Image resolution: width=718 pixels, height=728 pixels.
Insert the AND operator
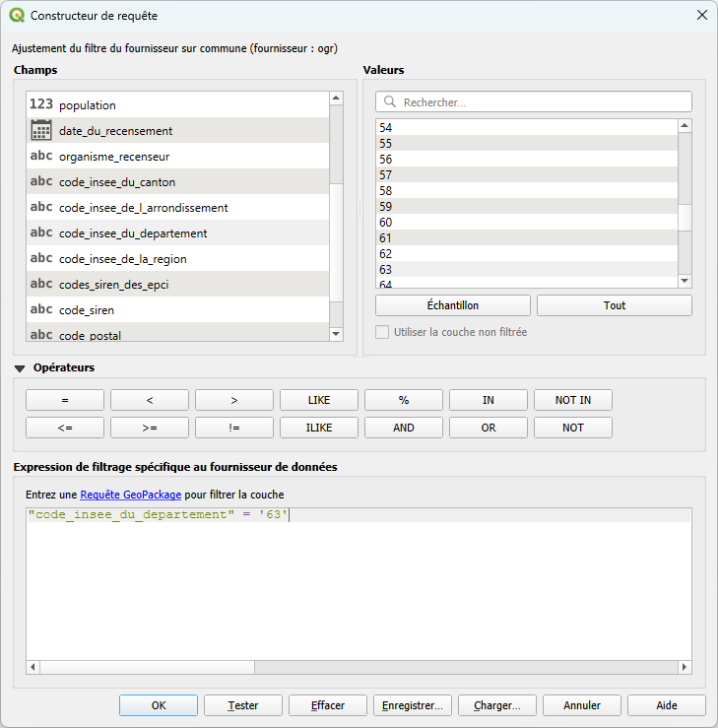(404, 428)
